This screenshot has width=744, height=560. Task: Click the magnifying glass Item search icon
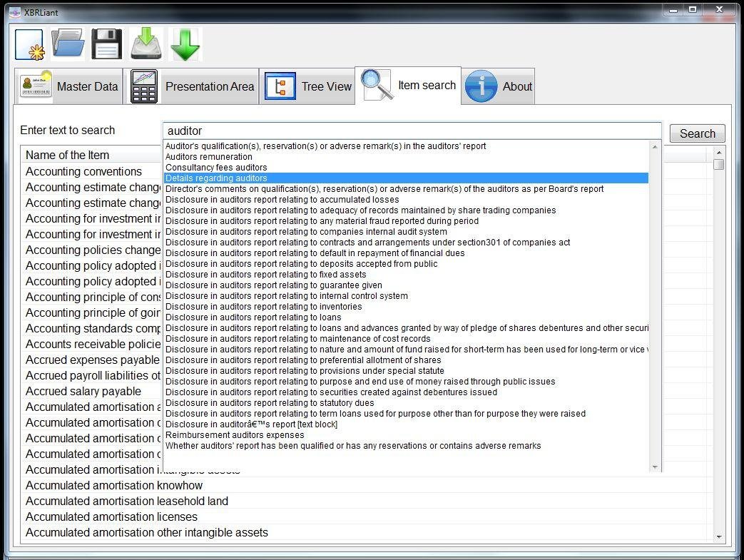[x=377, y=84]
